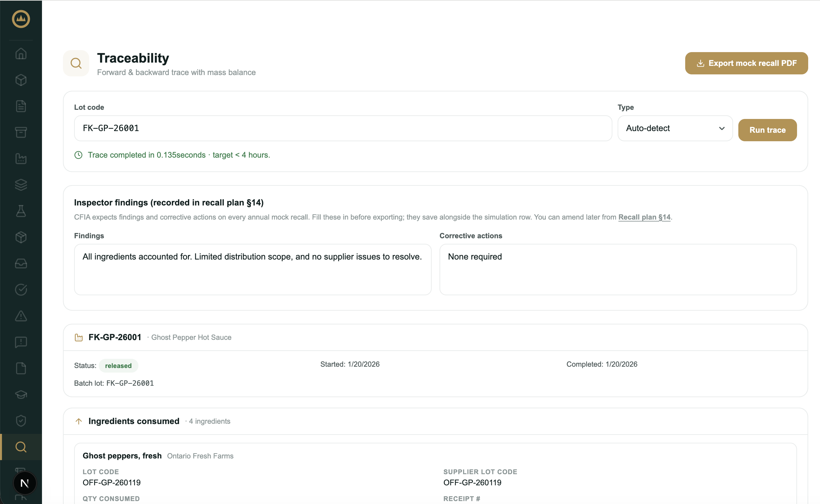
Task: Click the "Inspector findings" section heading
Action: (169, 203)
